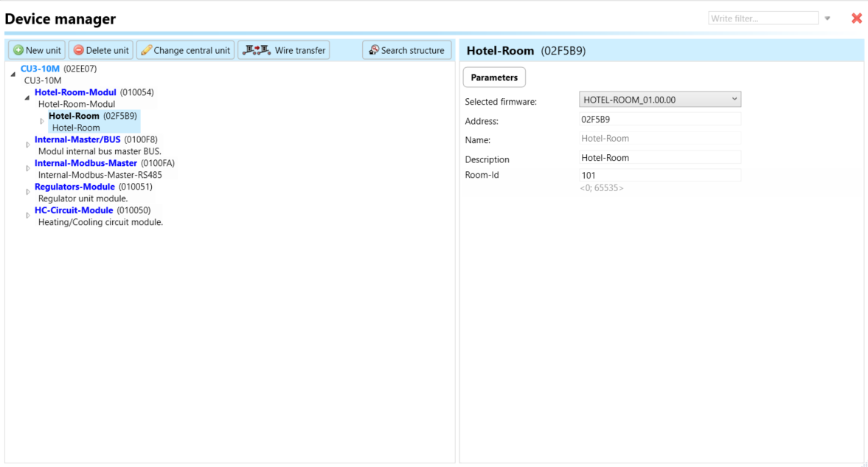Click the Search structure icon
The image size is (868, 467).
tap(374, 50)
